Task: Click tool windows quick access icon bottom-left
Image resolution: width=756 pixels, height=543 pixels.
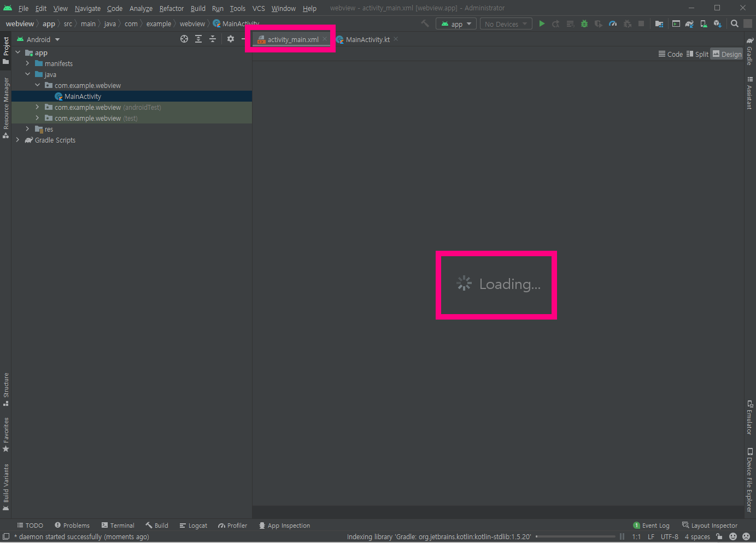Action: click(x=6, y=536)
